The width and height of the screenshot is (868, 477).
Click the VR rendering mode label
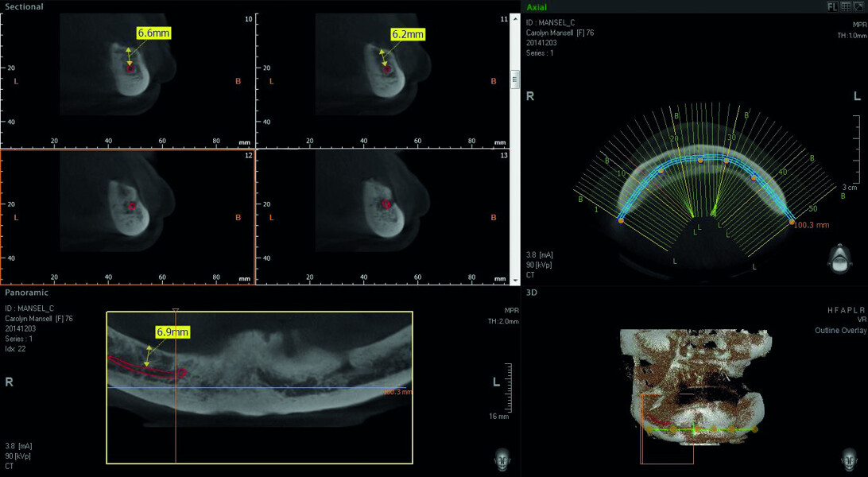click(x=861, y=320)
